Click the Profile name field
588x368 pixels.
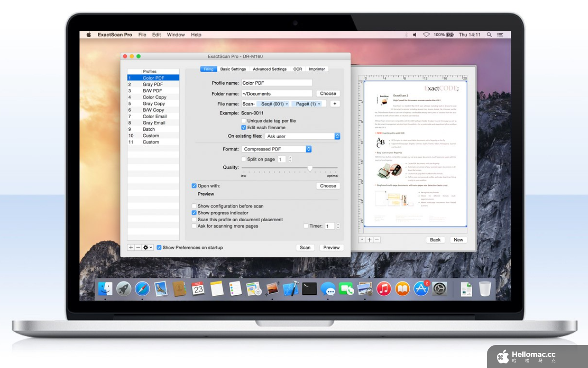pos(277,83)
